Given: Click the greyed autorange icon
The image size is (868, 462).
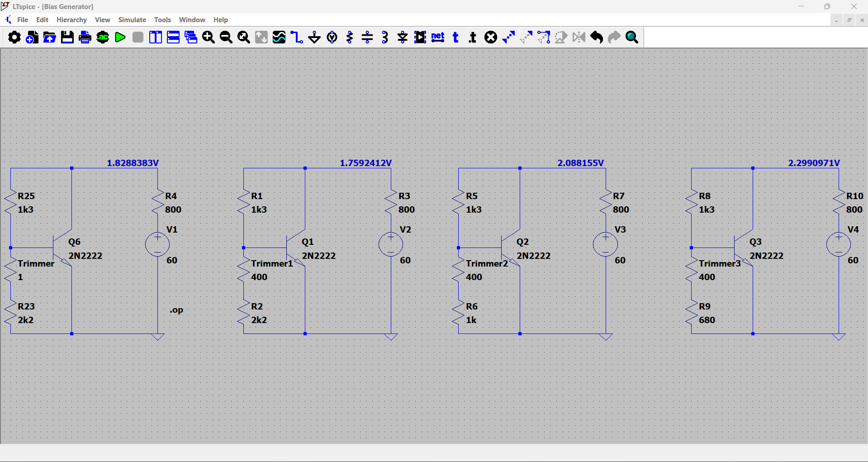Looking at the screenshot, I should [261, 37].
